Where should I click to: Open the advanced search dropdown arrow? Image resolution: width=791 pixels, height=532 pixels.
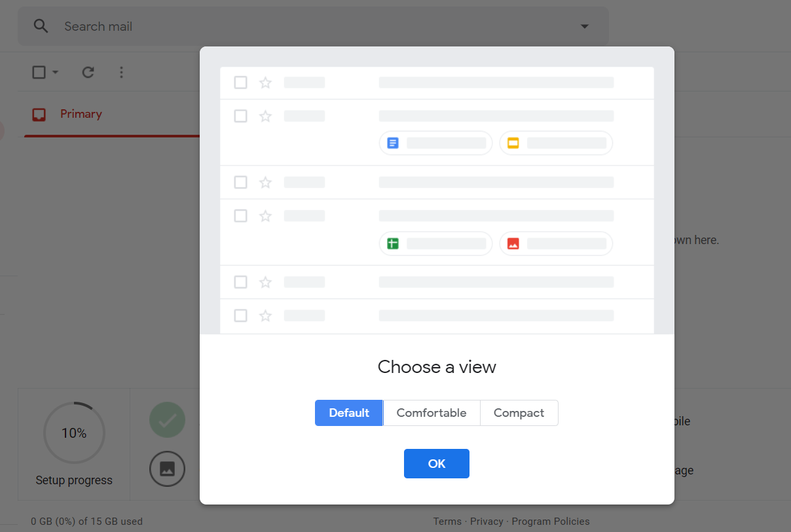(583, 26)
